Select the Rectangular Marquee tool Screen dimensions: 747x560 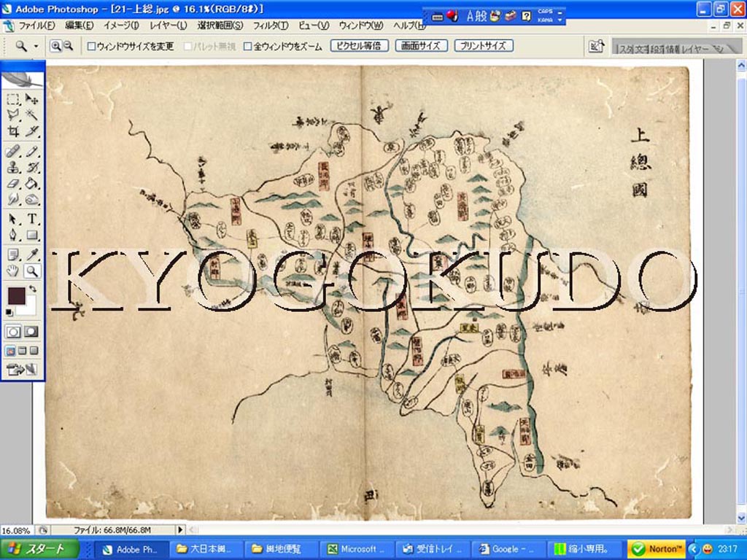13,99
